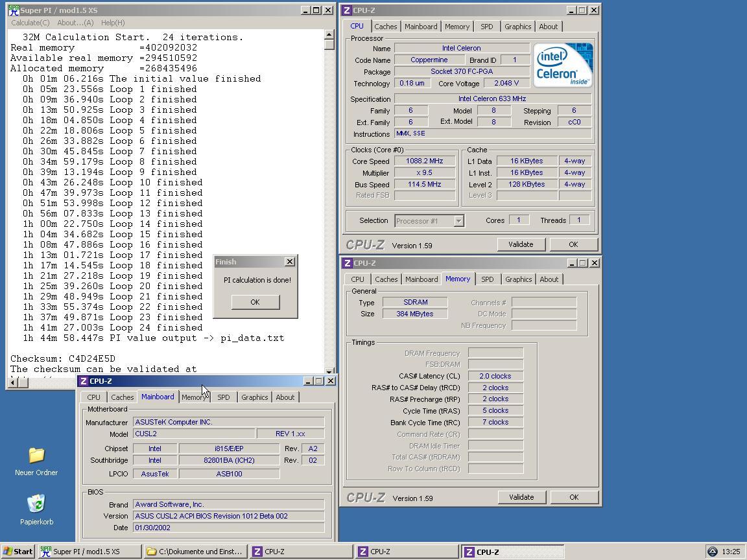This screenshot has width=747, height=560.
Task: Click OK in the CPU-Z Memory window
Action: [x=574, y=497]
